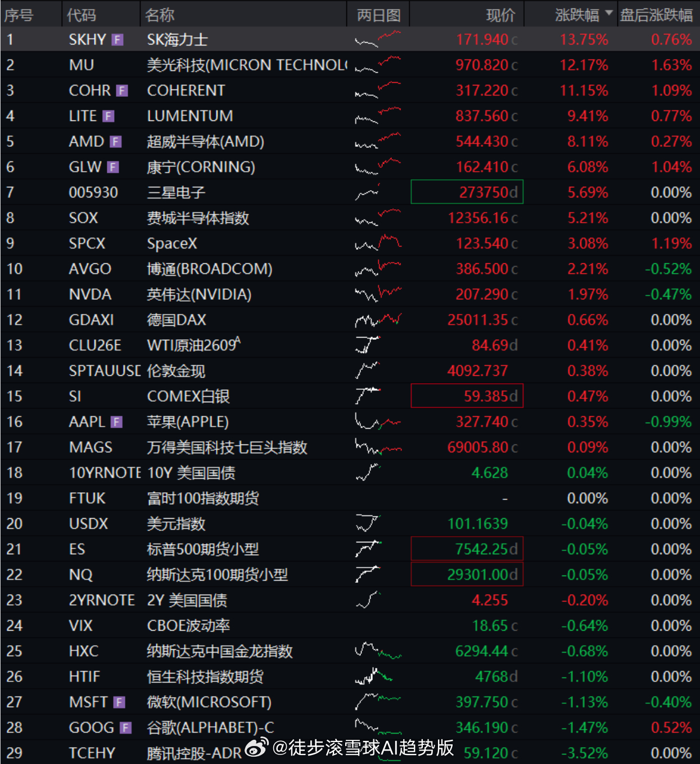The height and width of the screenshot is (764, 700).
Task: Select the boxed 29301.00 price of NQ
Action: 467,574
